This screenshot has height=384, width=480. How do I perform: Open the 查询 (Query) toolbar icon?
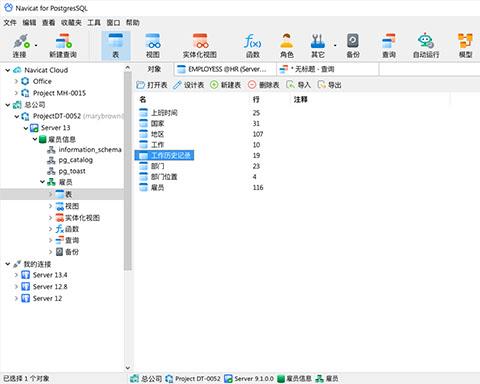[x=389, y=46]
